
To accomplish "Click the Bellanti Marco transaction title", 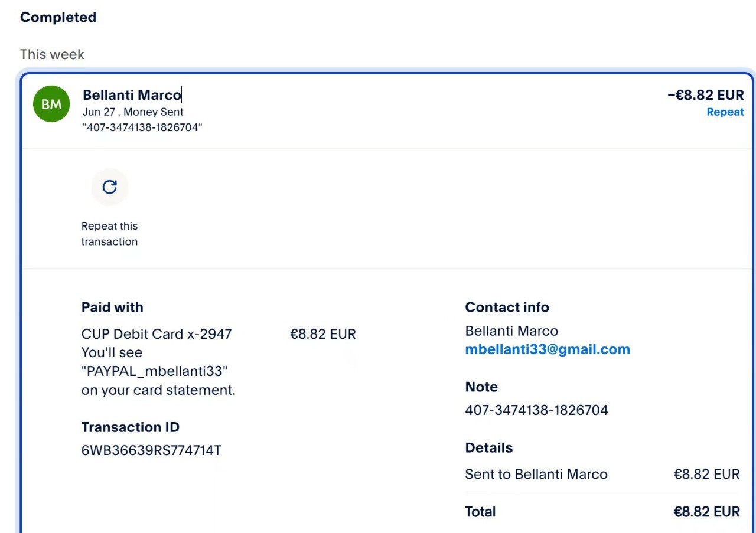I will tap(132, 95).
